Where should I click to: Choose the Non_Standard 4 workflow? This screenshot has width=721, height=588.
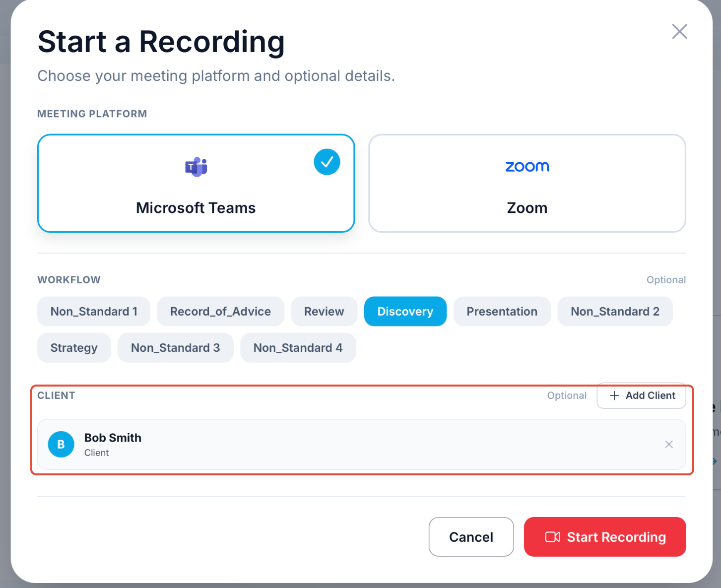[x=298, y=347]
